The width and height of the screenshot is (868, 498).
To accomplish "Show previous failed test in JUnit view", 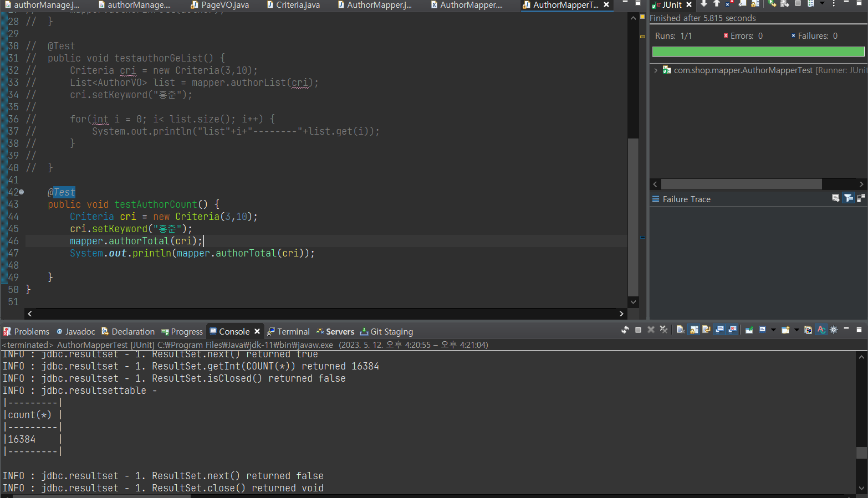I will tap(717, 3).
